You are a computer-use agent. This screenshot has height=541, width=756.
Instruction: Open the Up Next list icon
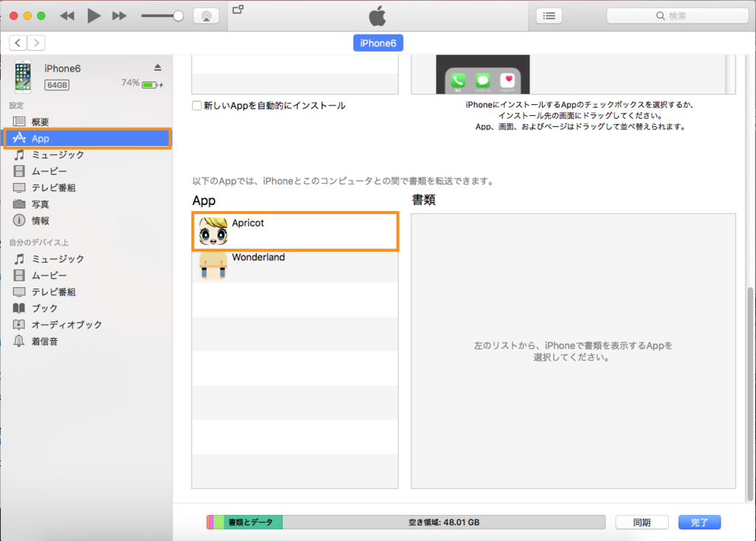point(549,16)
